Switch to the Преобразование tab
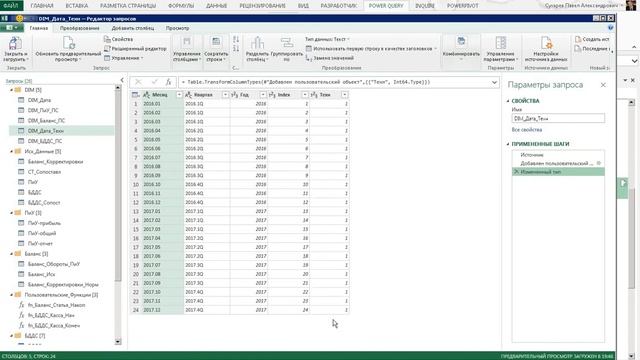This screenshot has width=640, height=360. (x=80, y=28)
